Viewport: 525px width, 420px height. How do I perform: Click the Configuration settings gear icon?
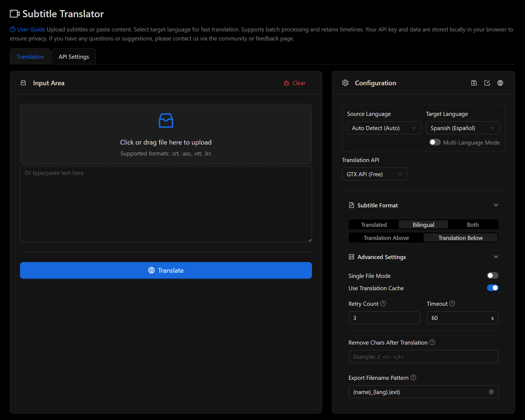(345, 83)
